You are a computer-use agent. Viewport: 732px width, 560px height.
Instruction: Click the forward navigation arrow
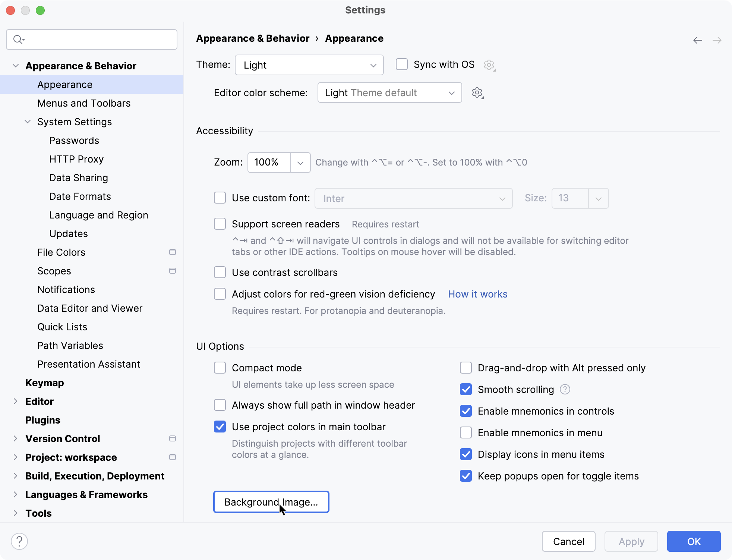click(717, 40)
